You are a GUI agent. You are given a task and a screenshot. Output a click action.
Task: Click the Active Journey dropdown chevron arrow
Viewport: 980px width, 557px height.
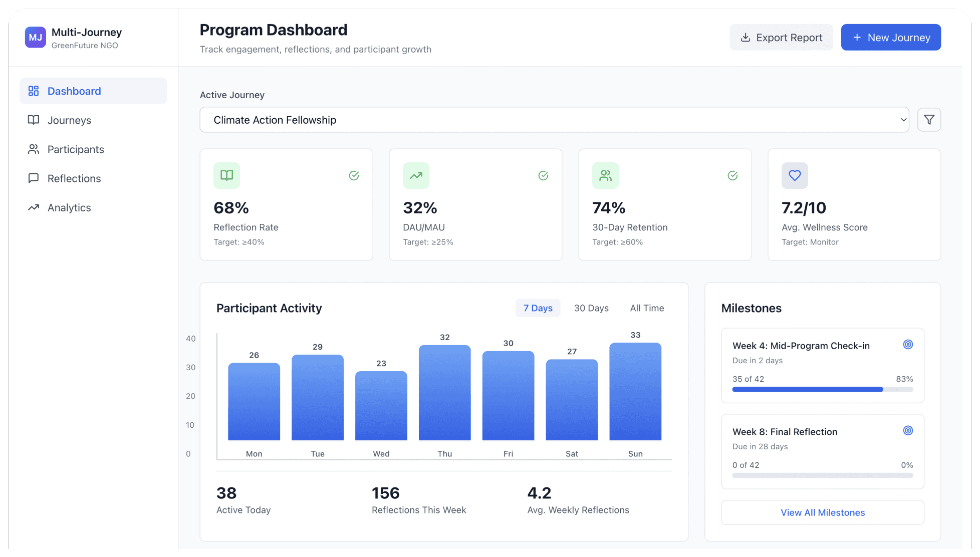click(903, 120)
